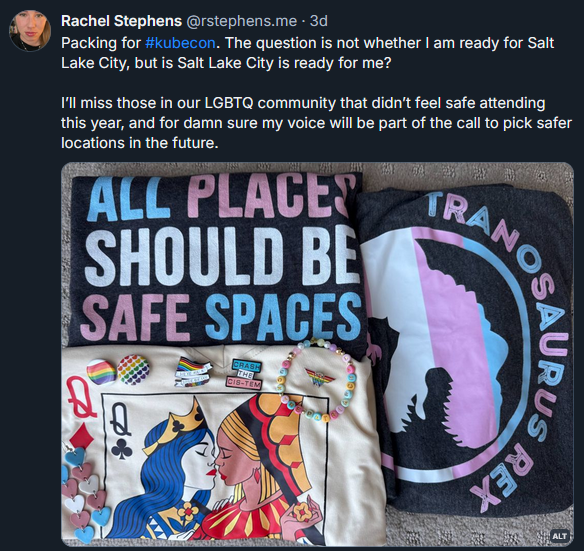Click the pink and blue heart earrings
584x551 pixels.
click(x=88, y=494)
